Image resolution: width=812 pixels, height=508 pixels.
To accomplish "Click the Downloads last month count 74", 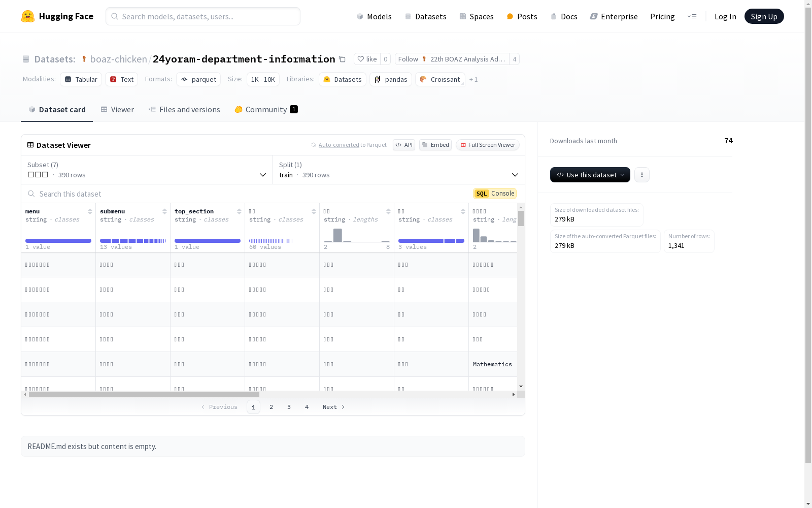I will pos(728,141).
